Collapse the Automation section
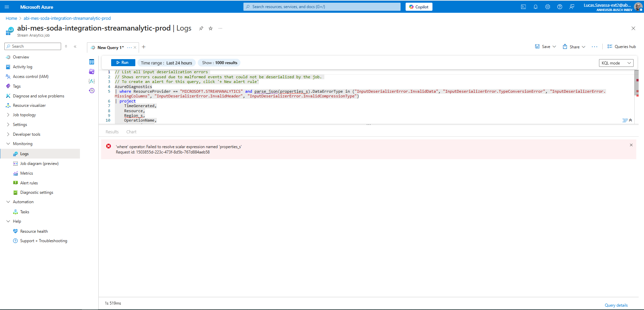Screen dimensions: 644x310 (x=23, y=202)
